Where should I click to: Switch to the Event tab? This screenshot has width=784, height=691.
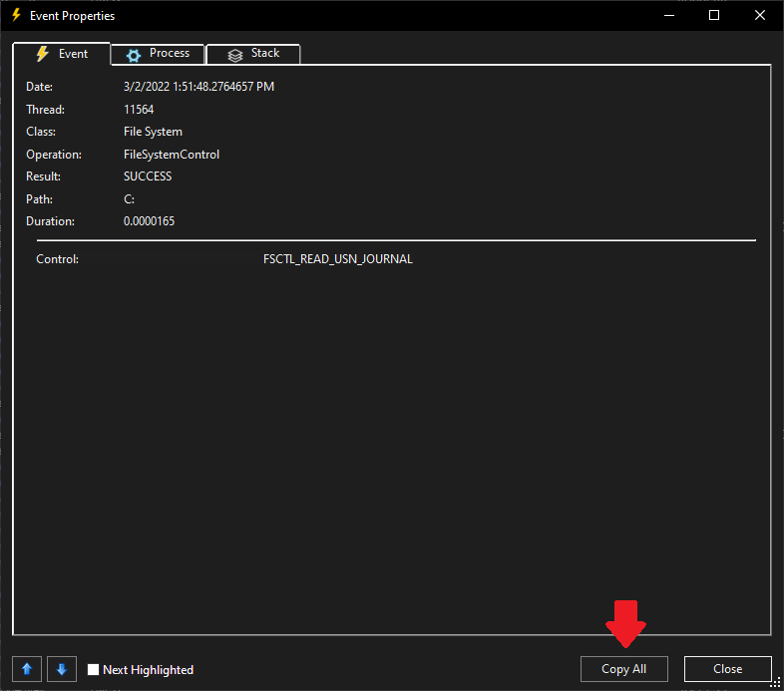(61, 54)
